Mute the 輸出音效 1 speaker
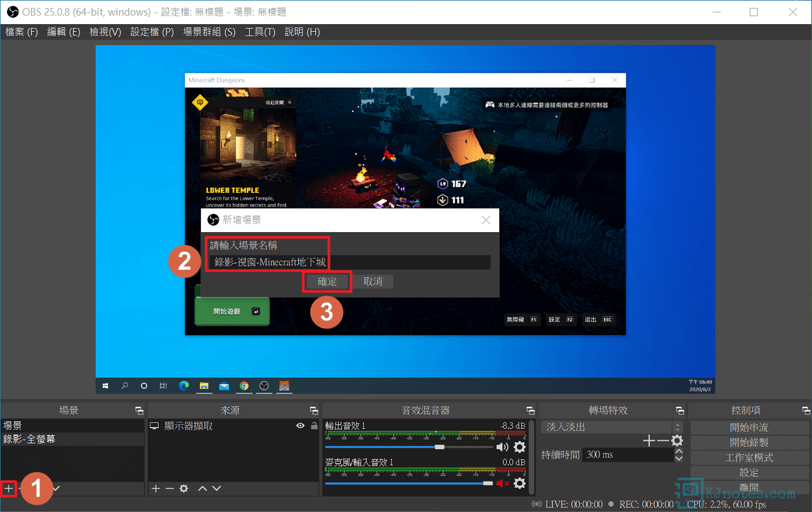This screenshot has height=512, width=812. 502,447
